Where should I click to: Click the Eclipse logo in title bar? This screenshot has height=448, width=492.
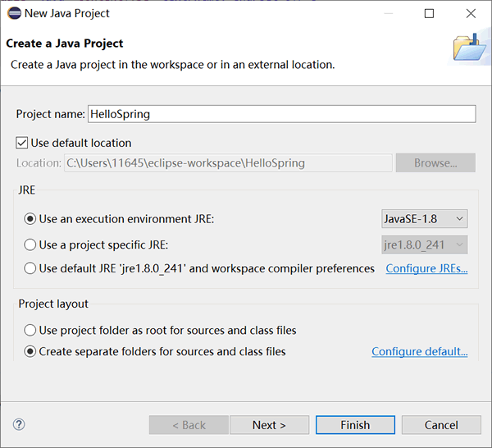14,13
